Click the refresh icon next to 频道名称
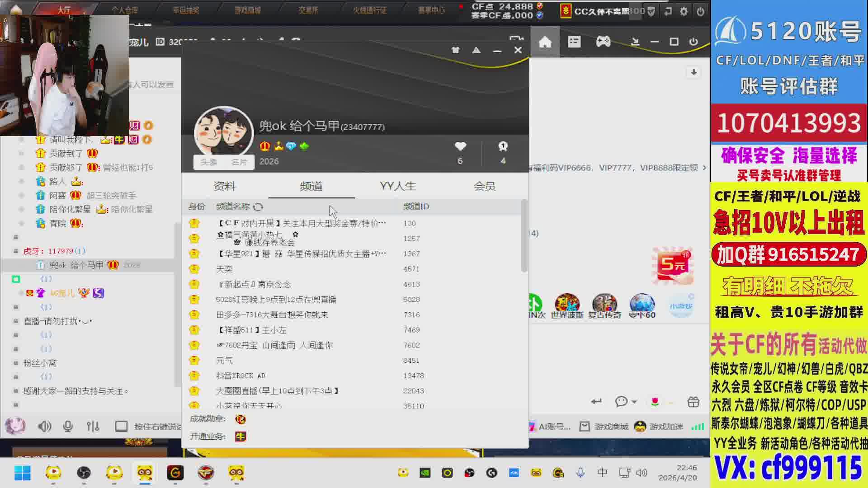Image resolution: width=868 pixels, height=488 pixels. point(258,207)
